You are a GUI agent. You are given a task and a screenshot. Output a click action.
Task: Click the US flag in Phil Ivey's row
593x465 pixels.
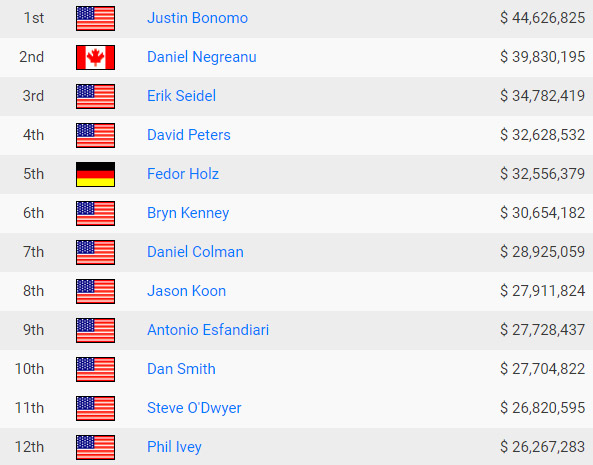point(95,448)
